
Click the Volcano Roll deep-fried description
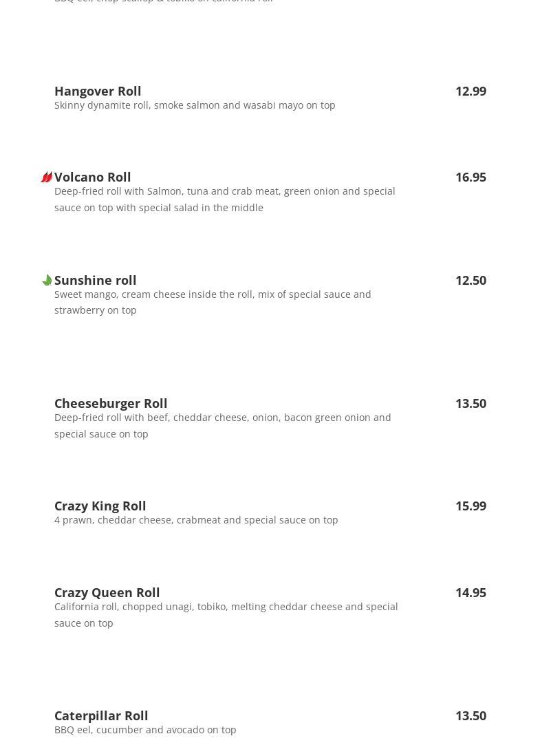click(224, 199)
